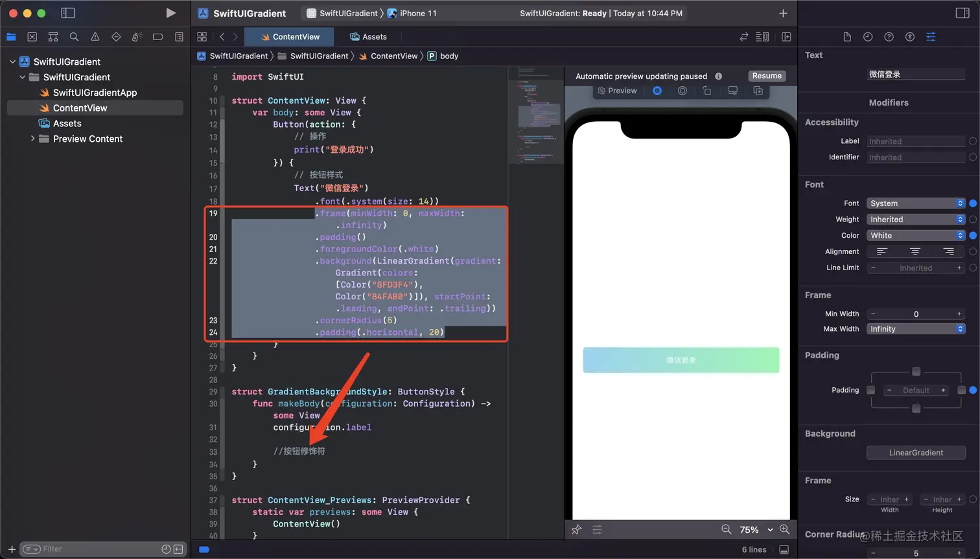Image resolution: width=980 pixels, height=559 pixels.
Task: Enable top padding checkbox
Action: point(916,372)
